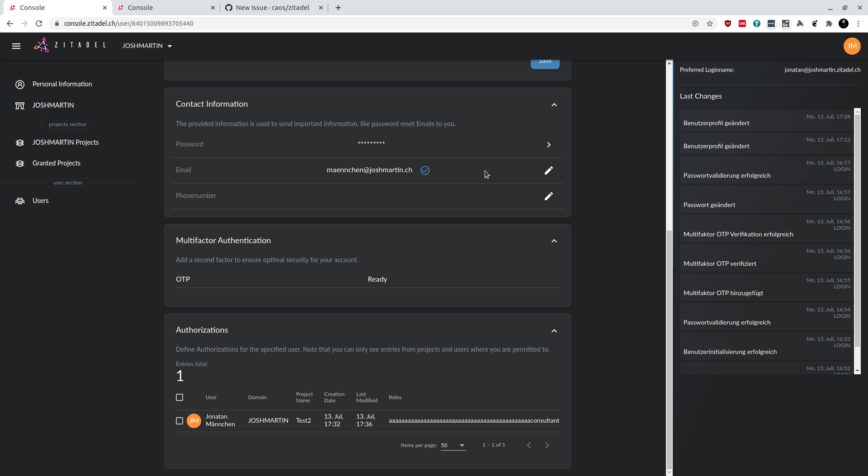Open the Users section in the sidebar
This screenshot has height=476, width=868.
point(41,201)
